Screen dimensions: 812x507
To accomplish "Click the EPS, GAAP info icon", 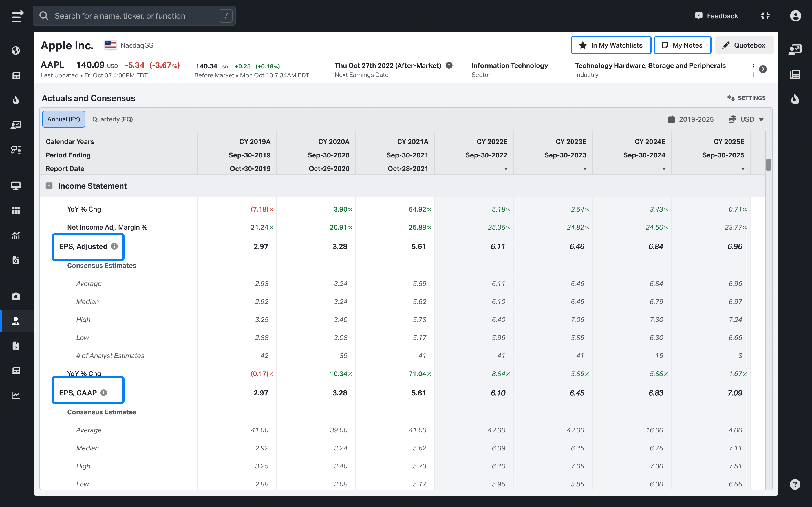I will (104, 393).
